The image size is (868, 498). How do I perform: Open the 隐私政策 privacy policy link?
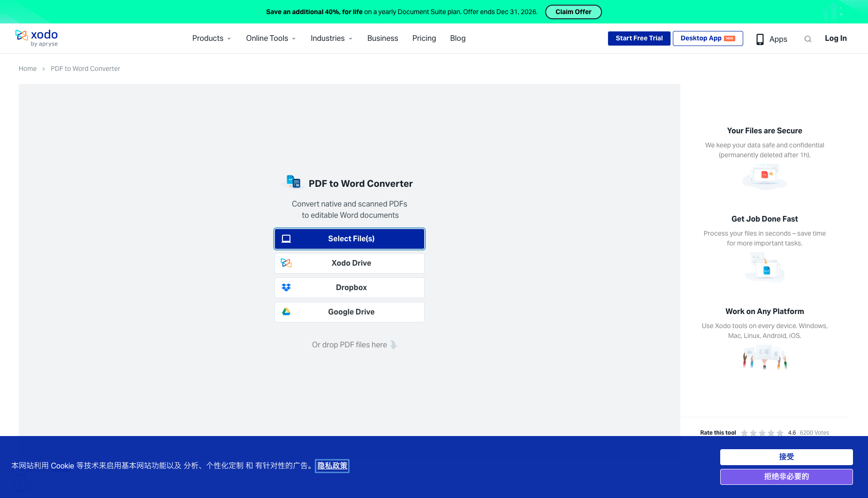(332, 466)
